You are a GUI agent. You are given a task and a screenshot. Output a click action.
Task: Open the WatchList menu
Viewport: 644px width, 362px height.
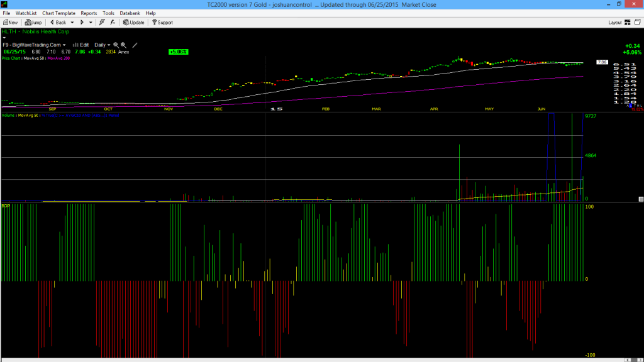tap(26, 13)
